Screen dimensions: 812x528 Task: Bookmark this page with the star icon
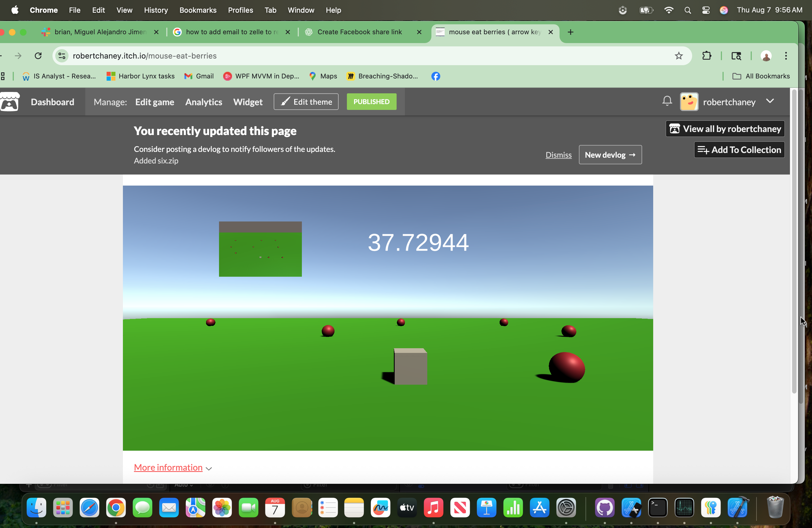(x=678, y=56)
